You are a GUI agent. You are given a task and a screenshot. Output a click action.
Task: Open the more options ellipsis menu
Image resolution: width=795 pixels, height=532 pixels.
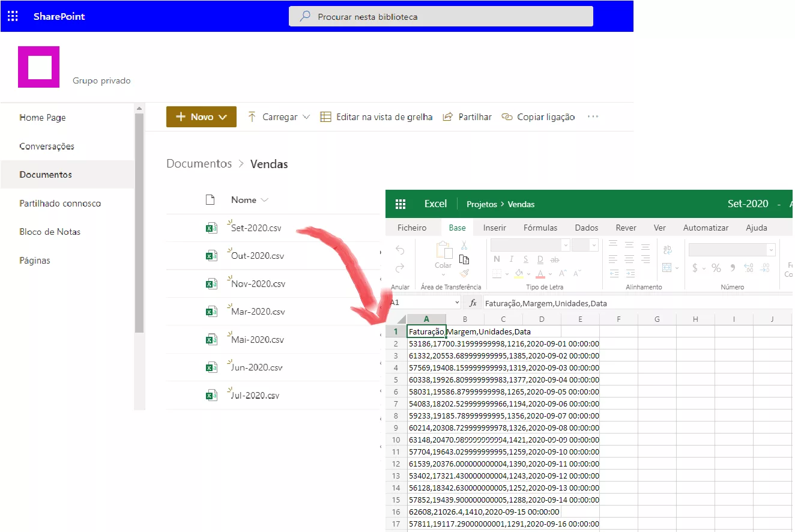tap(593, 117)
